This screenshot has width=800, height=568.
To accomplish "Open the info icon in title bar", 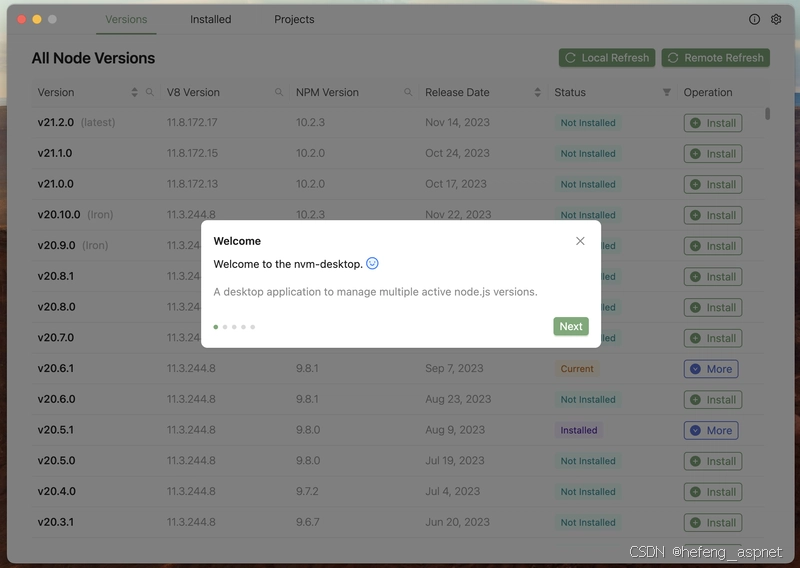I will 754,19.
